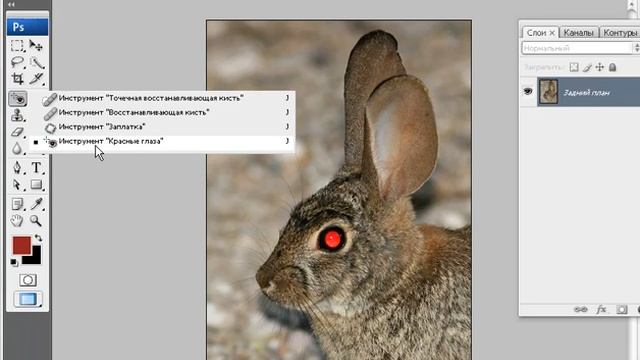
Task: Toggle lock position cross icon
Action: [600, 67]
